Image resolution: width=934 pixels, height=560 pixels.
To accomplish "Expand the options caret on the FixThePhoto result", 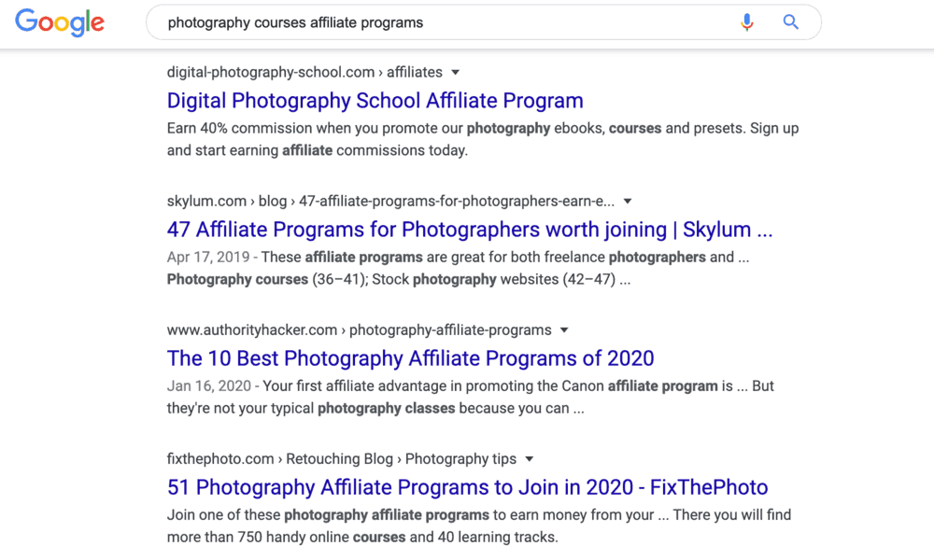I will tap(530, 458).
